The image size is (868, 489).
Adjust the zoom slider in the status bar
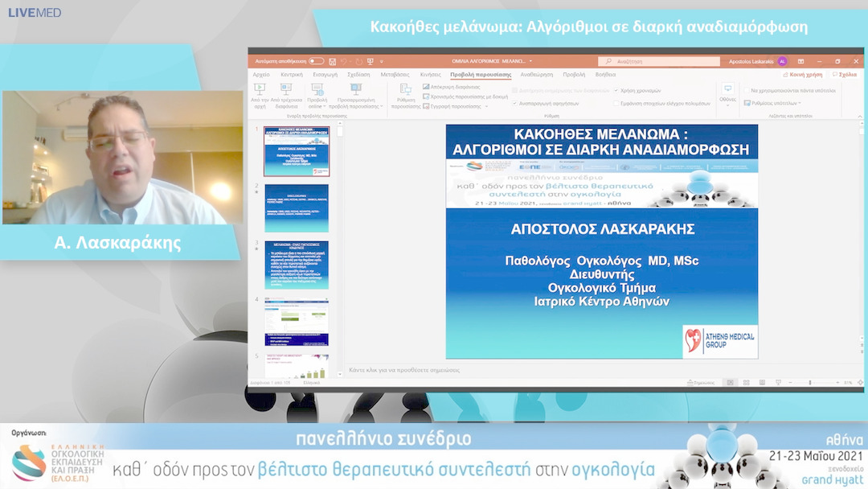pos(809,382)
